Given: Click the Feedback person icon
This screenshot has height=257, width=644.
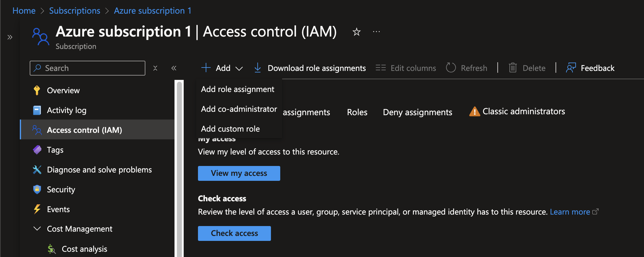Looking at the screenshot, I should pyautogui.click(x=571, y=68).
